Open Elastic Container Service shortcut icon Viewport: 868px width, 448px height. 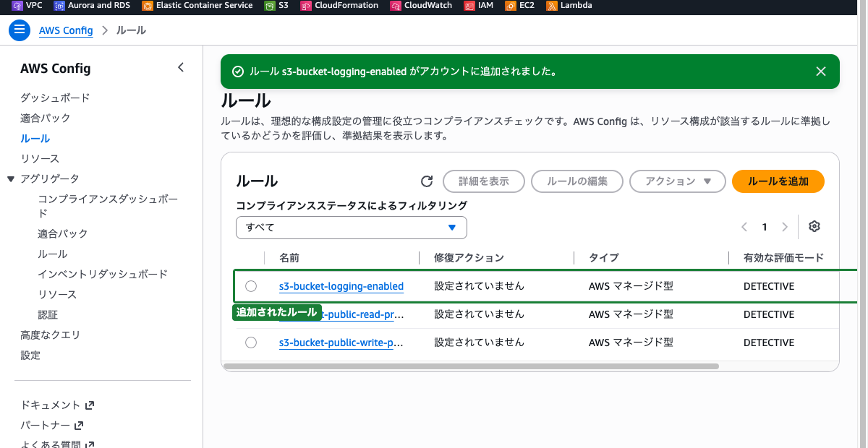(148, 6)
